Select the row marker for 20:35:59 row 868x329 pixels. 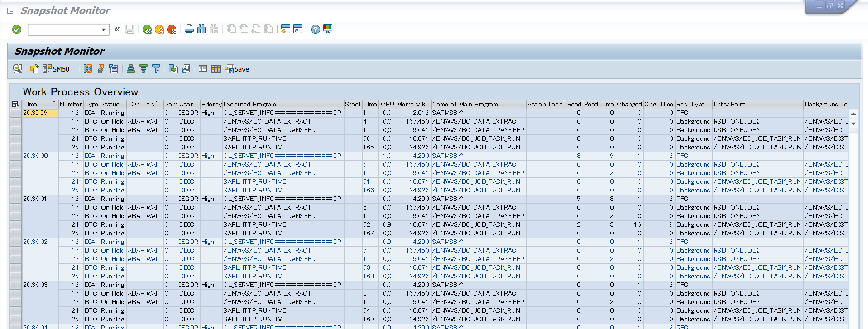tap(16, 113)
